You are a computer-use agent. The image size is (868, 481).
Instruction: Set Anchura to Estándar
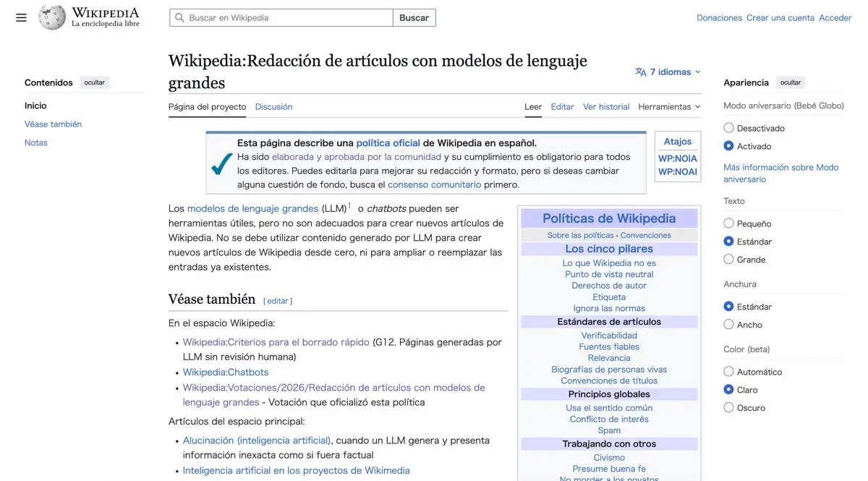point(728,307)
